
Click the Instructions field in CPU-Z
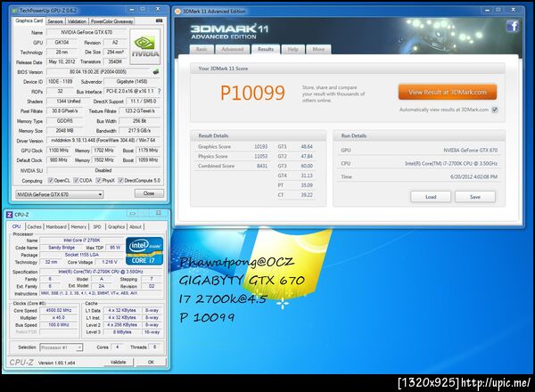click(100, 293)
